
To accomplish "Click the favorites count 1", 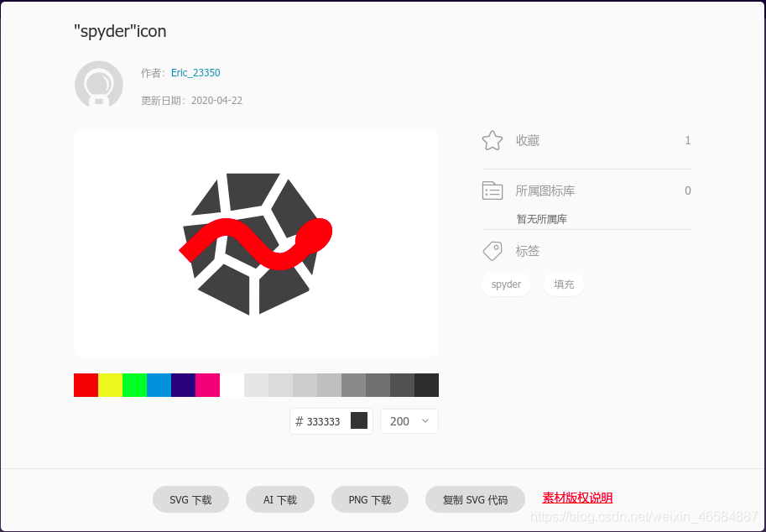I will coord(688,141).
